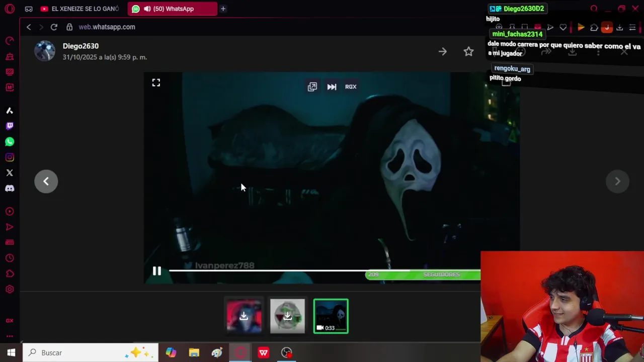
Task: Download the media from viewer toolbar
Action: (572, 51)
